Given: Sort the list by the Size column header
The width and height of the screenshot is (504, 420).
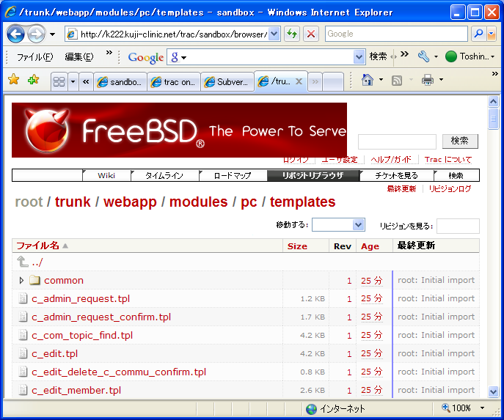Looking at the screenshot, I should 297,246.
